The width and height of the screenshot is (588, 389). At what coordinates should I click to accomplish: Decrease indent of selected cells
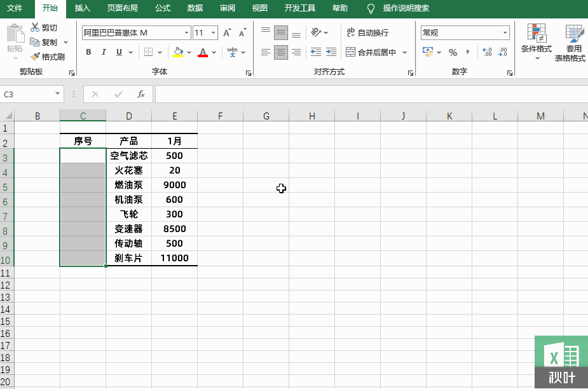coord(316,52)
